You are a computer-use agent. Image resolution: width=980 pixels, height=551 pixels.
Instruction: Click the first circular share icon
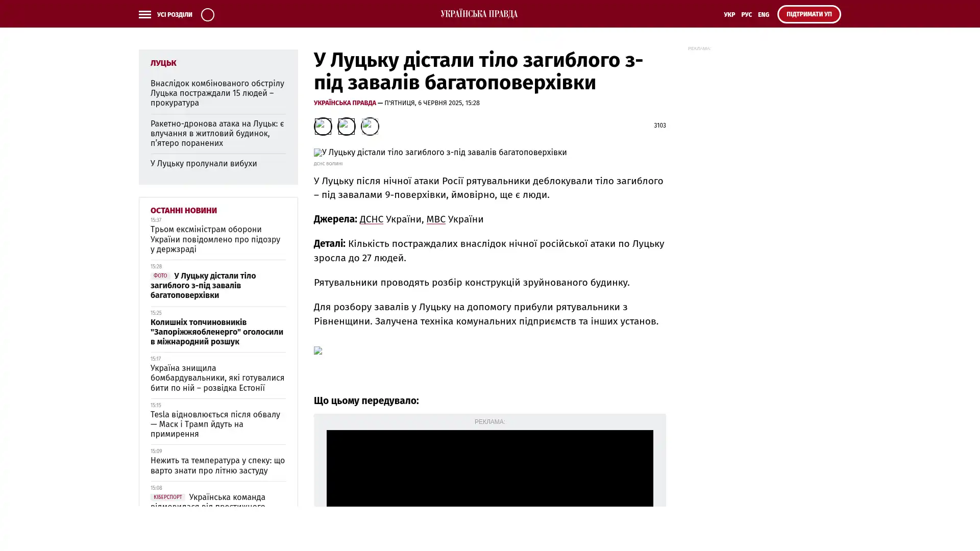[323, 126]
